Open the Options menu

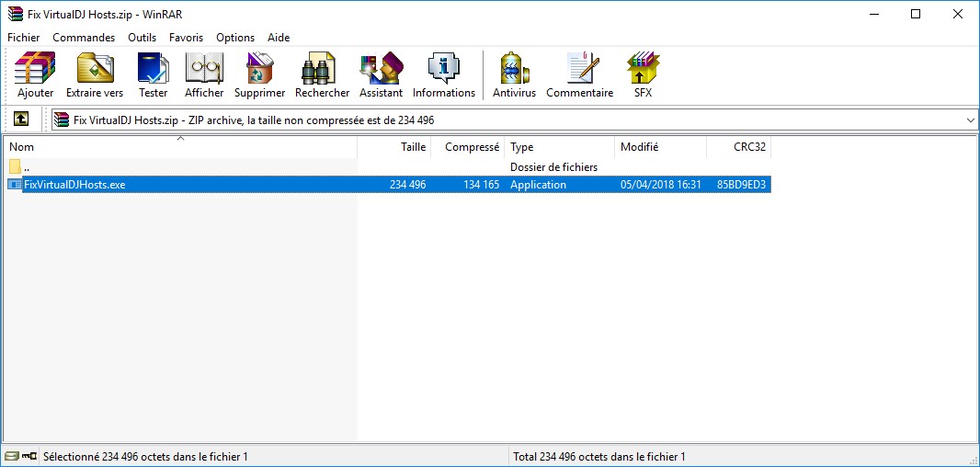(235, 38)
